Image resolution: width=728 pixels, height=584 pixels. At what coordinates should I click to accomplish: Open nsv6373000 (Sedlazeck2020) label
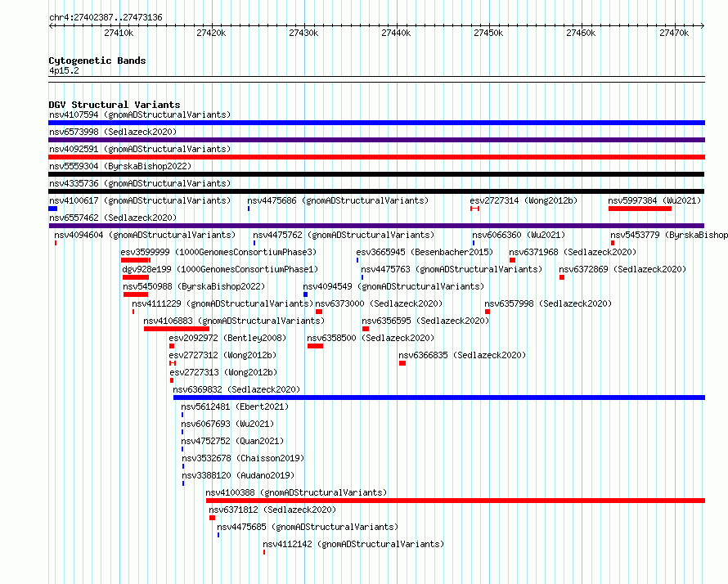click(379, 303)
